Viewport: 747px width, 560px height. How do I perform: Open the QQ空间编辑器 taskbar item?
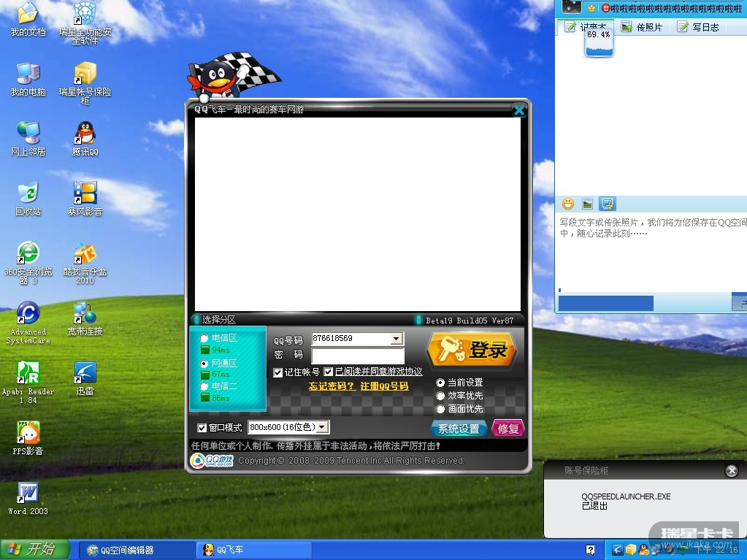pyautogui.click(x=136, y=550)
